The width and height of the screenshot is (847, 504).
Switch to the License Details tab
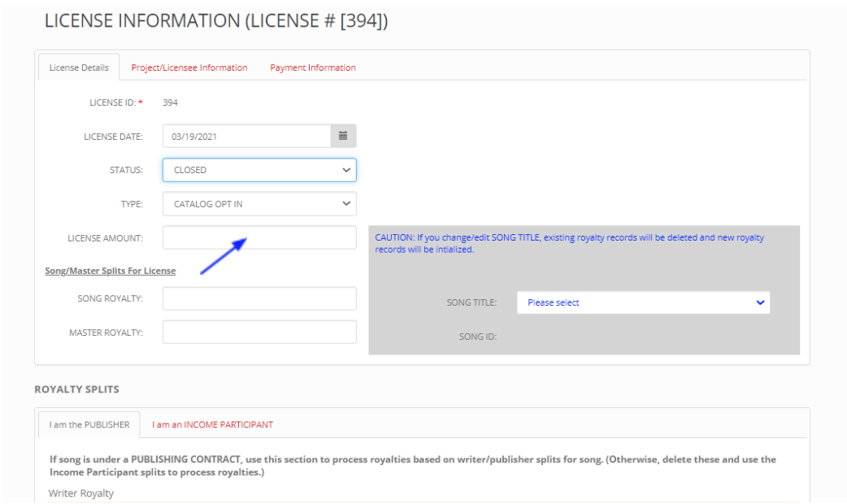tap(79, 67)
